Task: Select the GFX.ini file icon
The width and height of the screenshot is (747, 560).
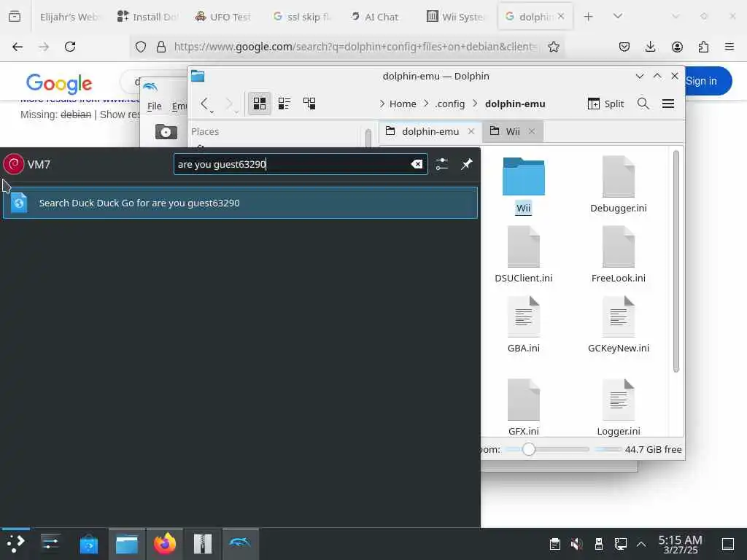Action: tap(523, 400)
